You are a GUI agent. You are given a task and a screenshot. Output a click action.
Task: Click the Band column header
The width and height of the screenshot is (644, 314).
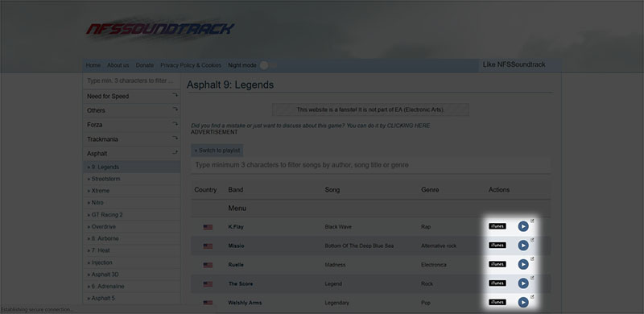pos(236,190)
